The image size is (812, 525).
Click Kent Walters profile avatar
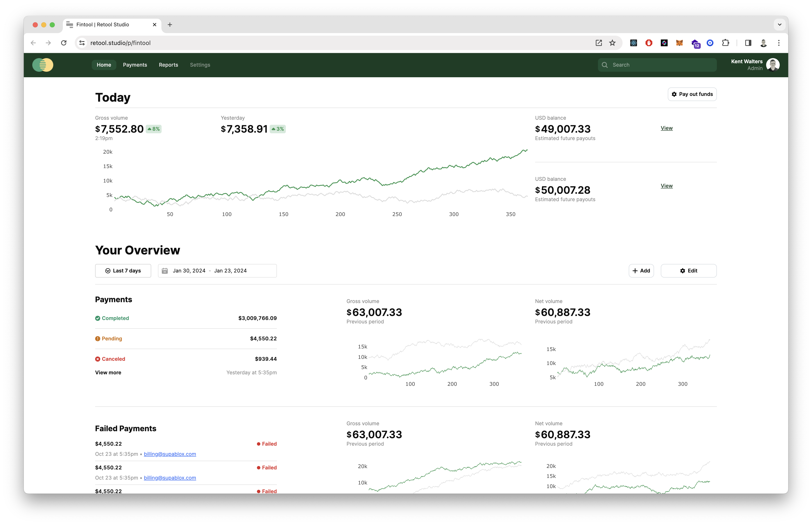[x=773, y=65]
